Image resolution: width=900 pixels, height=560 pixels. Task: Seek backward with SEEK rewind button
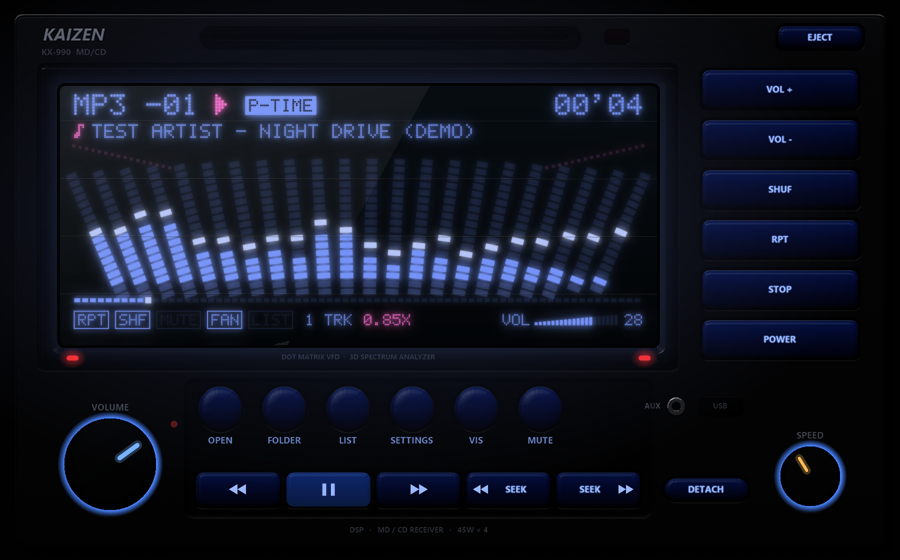(509, 489)
